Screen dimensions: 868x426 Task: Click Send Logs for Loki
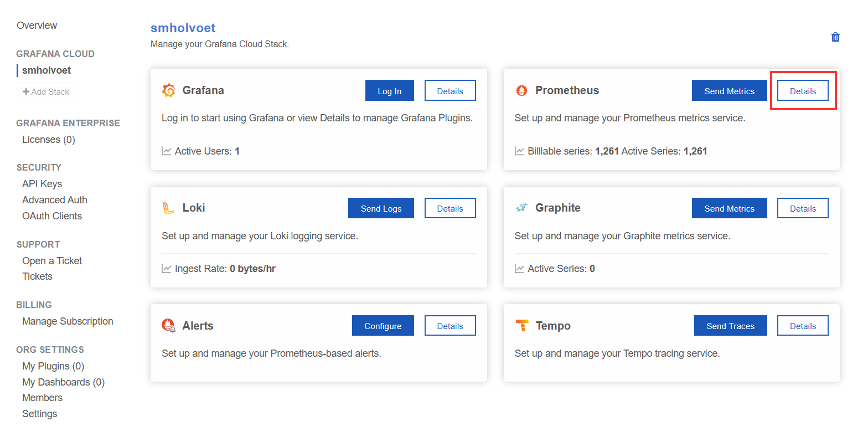(381, 208)
